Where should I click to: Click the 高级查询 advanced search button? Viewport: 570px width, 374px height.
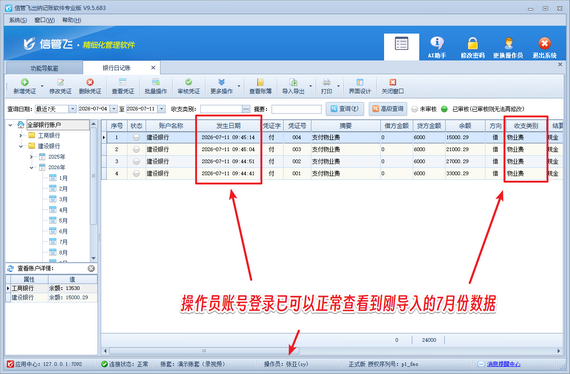point(388,109)
